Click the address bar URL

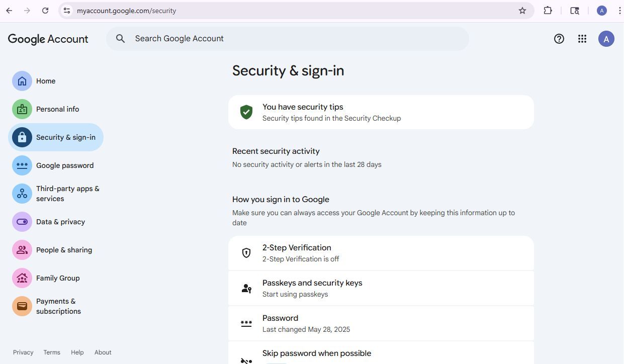[126, 11]
